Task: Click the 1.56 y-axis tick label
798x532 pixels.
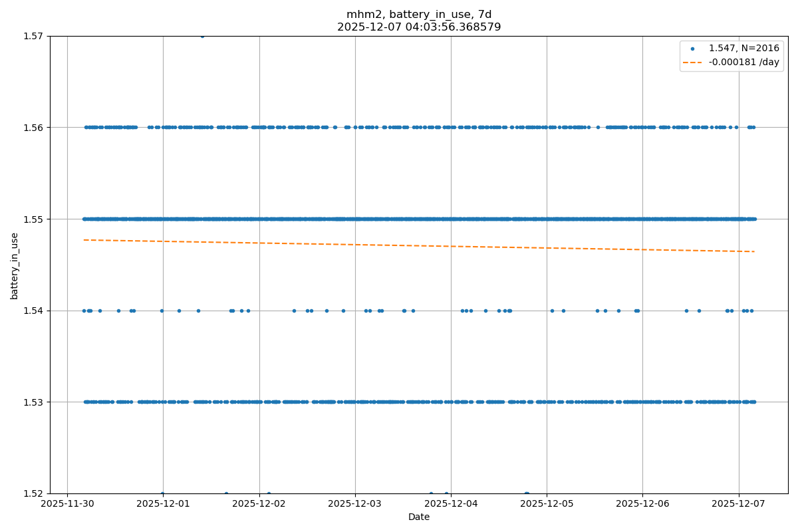Action: [x=33, y=128]
